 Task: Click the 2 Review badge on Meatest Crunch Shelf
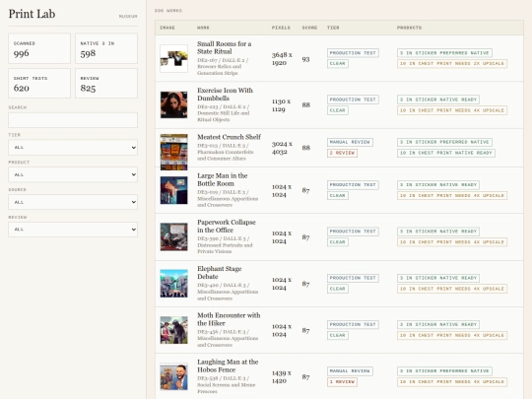tap(342, 153)
